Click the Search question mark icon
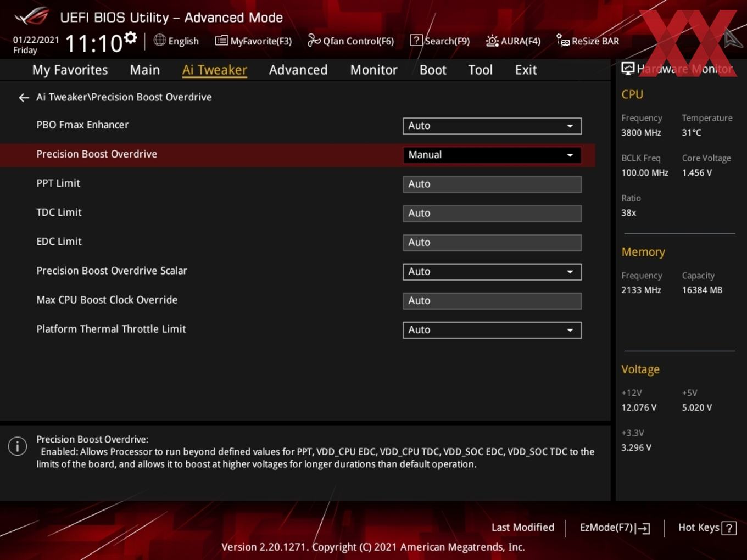 (416, 41)
